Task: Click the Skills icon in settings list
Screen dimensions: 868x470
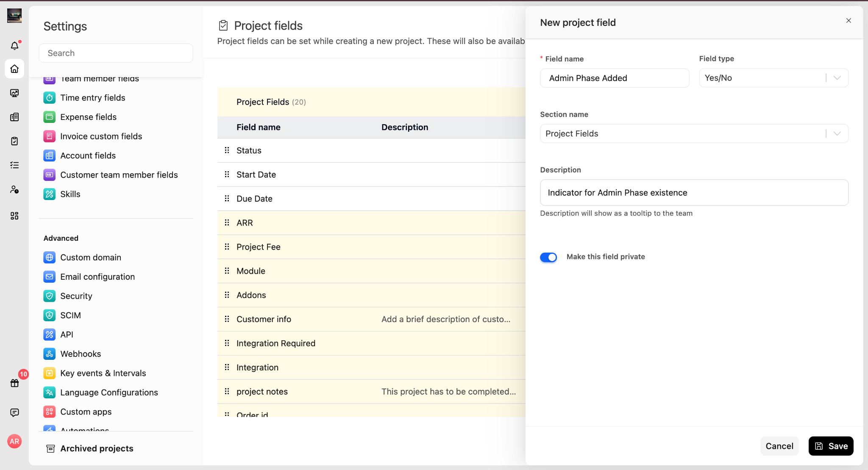Action: click(50, 194)
